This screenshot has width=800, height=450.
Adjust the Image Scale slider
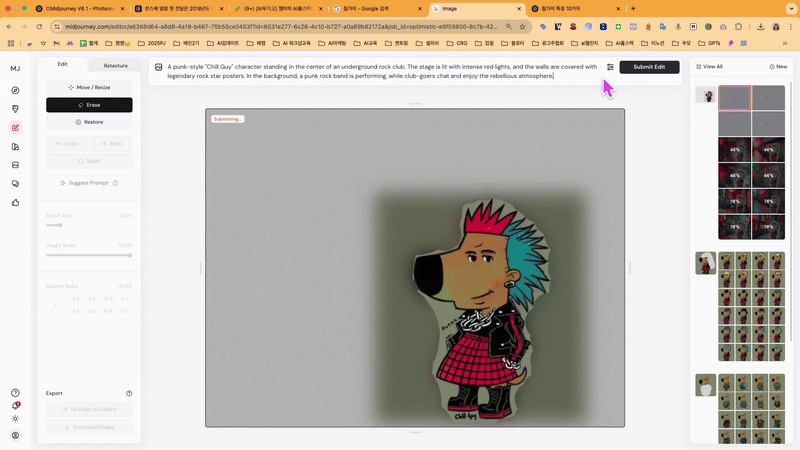click(x=89, y=255)
